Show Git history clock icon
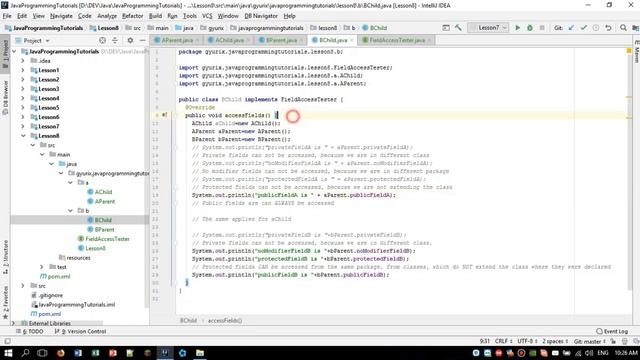Screen dimensions: 640x360 point(596,28)
